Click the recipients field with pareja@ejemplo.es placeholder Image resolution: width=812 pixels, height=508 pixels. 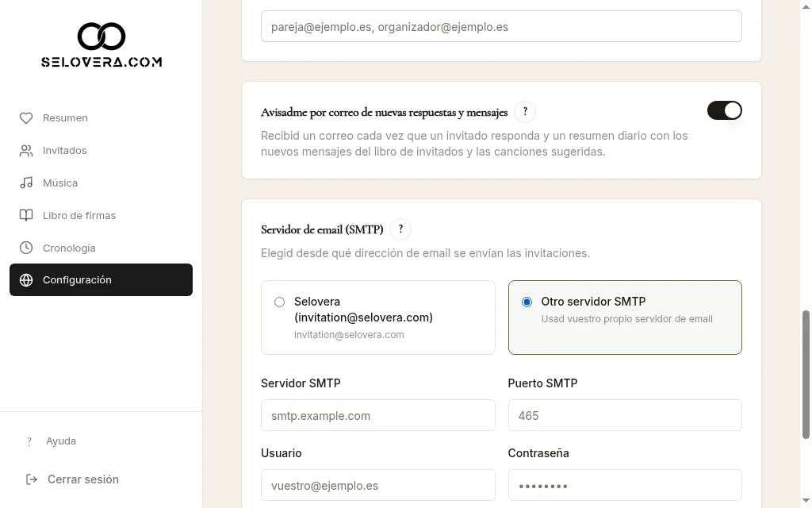pos(501,26)
